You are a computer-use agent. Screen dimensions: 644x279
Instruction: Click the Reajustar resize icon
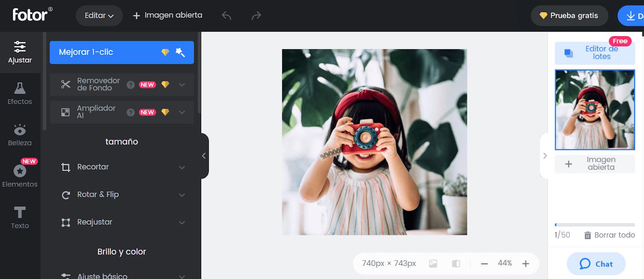pyautogui.click(x=66, y=223)
